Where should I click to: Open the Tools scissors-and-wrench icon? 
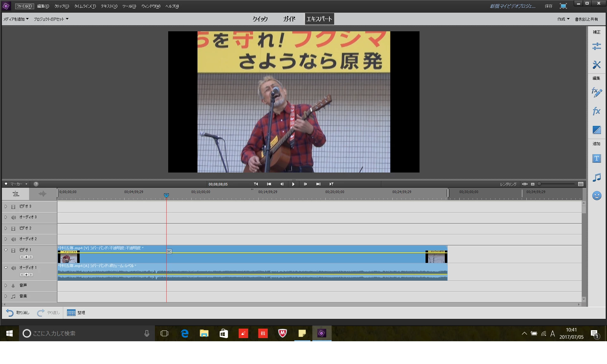[596, 65]
